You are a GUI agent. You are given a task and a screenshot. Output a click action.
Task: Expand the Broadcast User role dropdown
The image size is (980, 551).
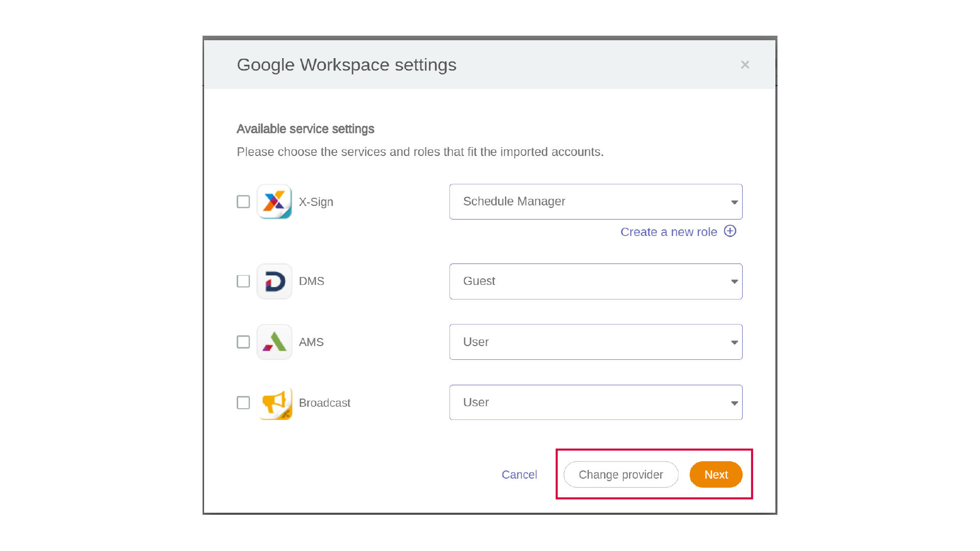pyautogui.click(x=595, y=403)
